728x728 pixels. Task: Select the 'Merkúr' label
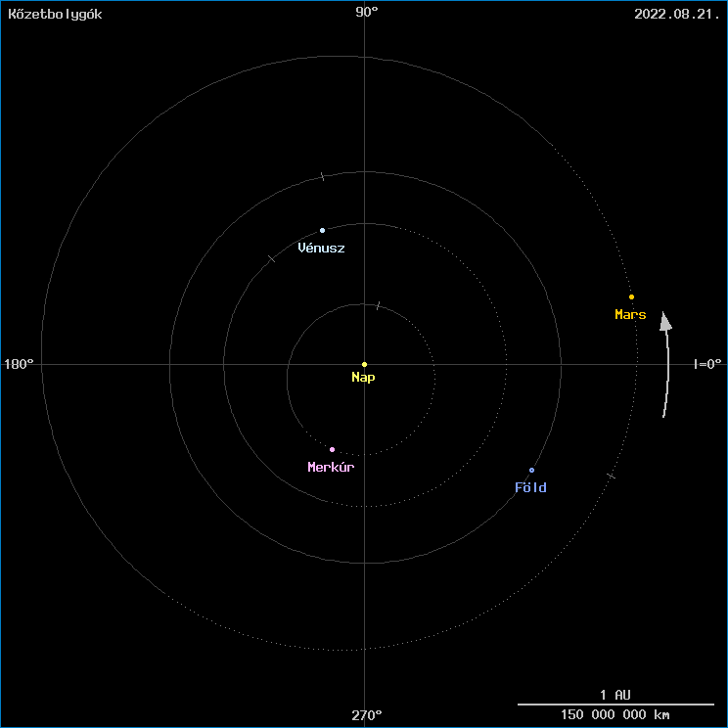[331, 467]
